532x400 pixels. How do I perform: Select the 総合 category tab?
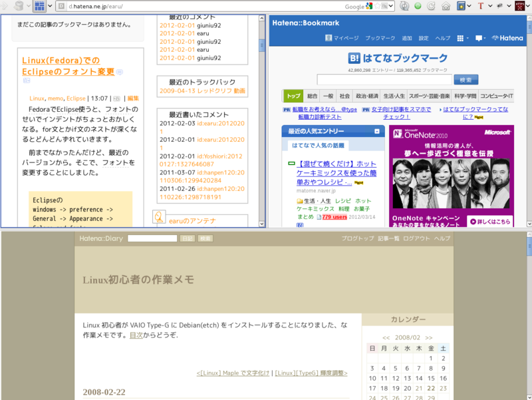click(x=312, y=96)
